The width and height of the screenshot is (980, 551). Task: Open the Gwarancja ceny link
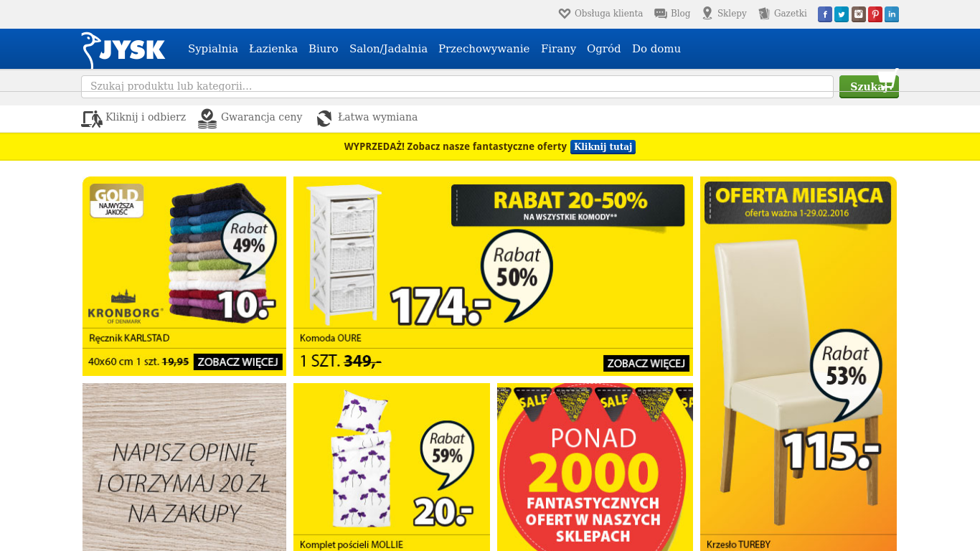[x=261, y=117]
